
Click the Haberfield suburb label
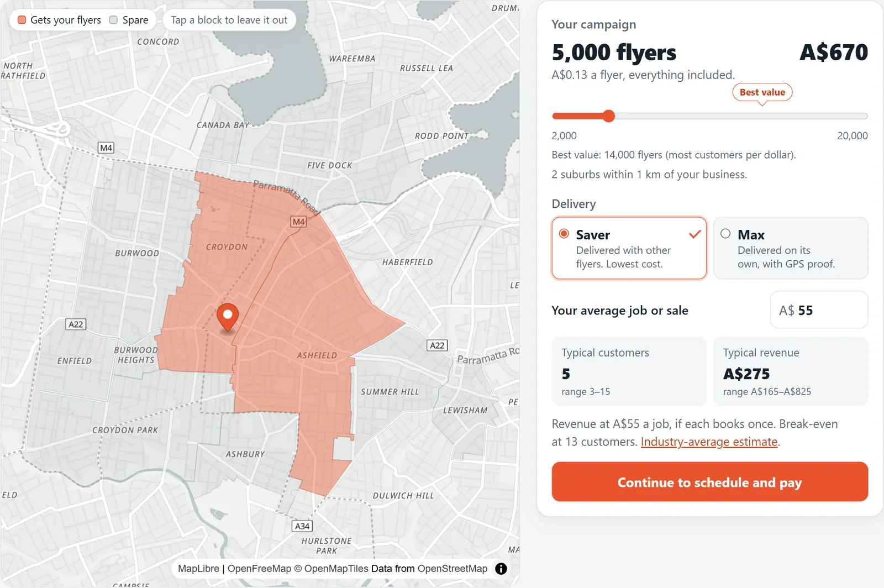408,262
